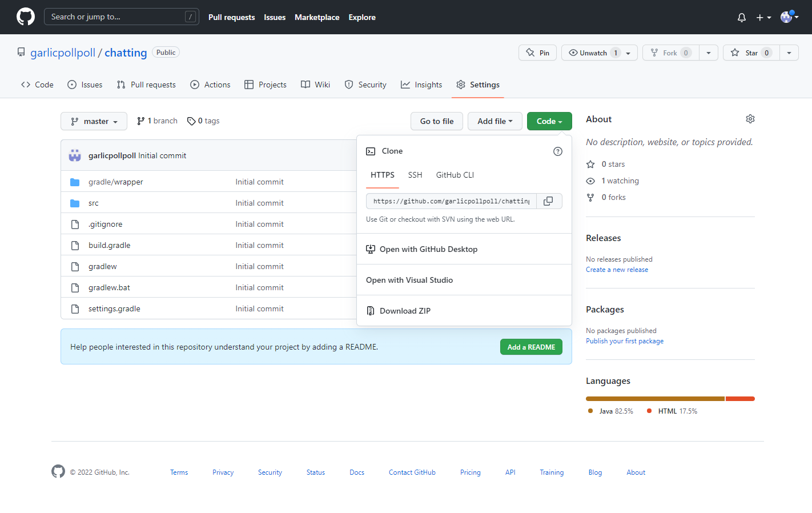This screenshot has width=812, height=513.
Task: Click the .gitignore file icon
Action: pyautogui.click(x=75, y=225)
